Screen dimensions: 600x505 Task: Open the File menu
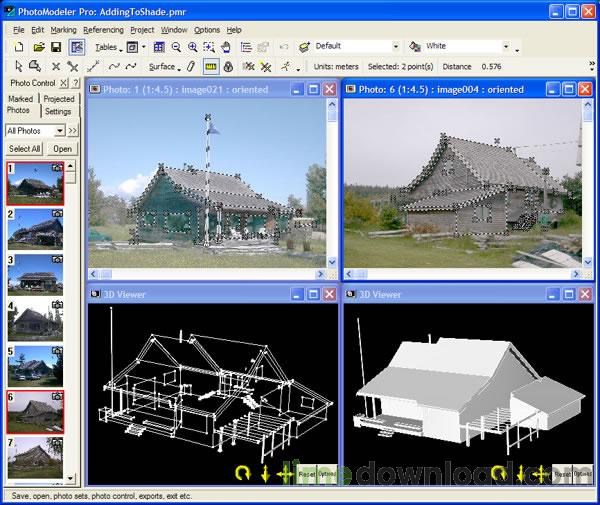coord(18,30)
